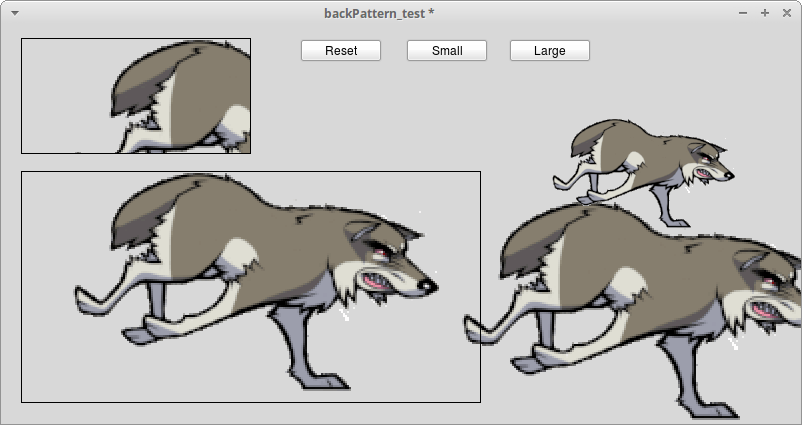Click the small unframed wolf's body

click(640, 155)
